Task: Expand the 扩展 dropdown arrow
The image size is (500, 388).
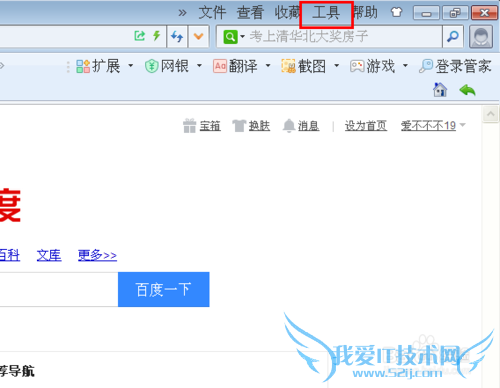Action: point(131,66)
